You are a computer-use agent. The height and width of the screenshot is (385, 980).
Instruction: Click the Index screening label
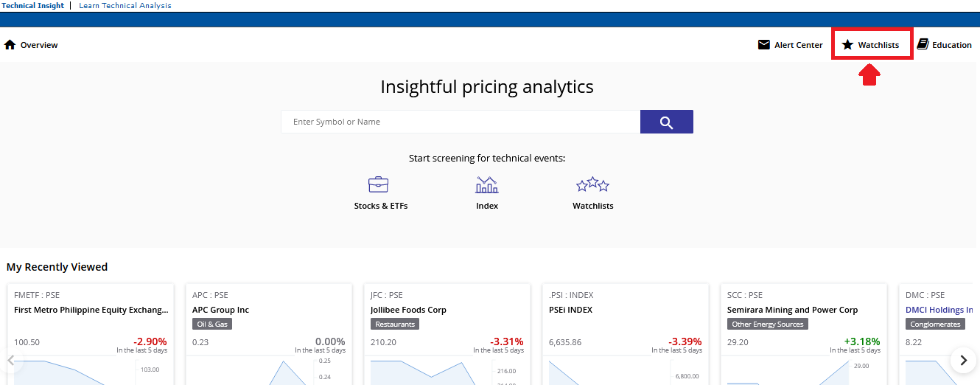pyautogui.click(x=487, y=206)
